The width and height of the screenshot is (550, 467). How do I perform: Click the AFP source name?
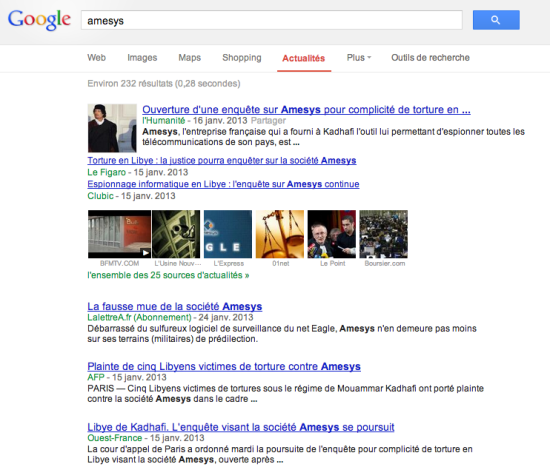pos(96,377)
